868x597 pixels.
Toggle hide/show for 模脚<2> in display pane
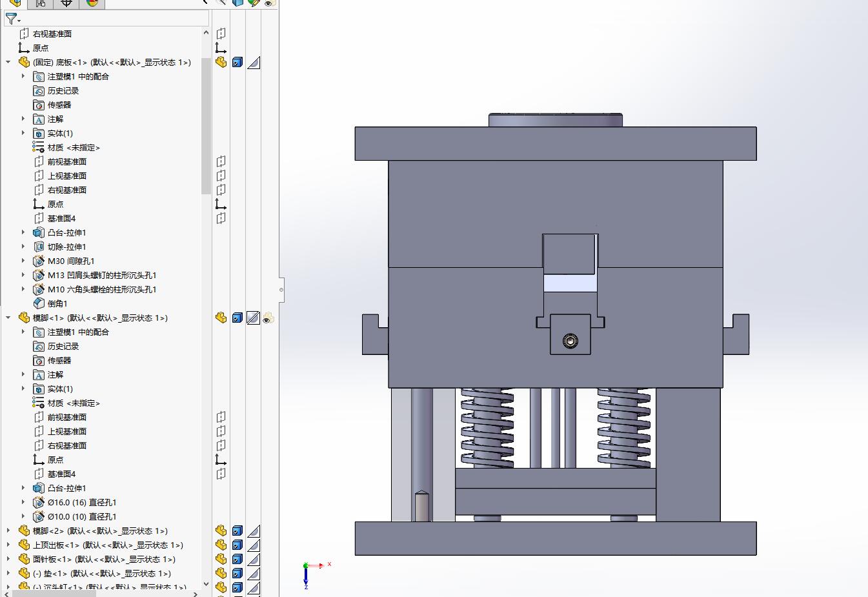(x=221, y=531)
